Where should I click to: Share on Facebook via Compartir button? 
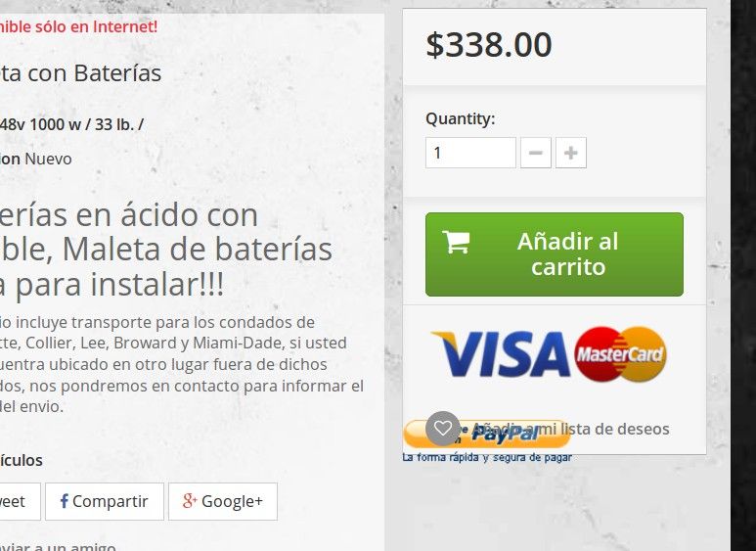105,501
